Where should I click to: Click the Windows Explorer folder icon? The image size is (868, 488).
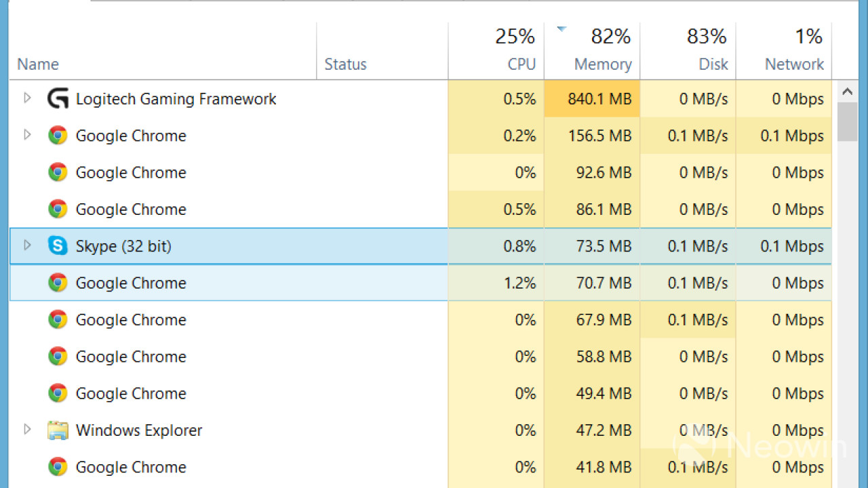(x=58, y=430)
